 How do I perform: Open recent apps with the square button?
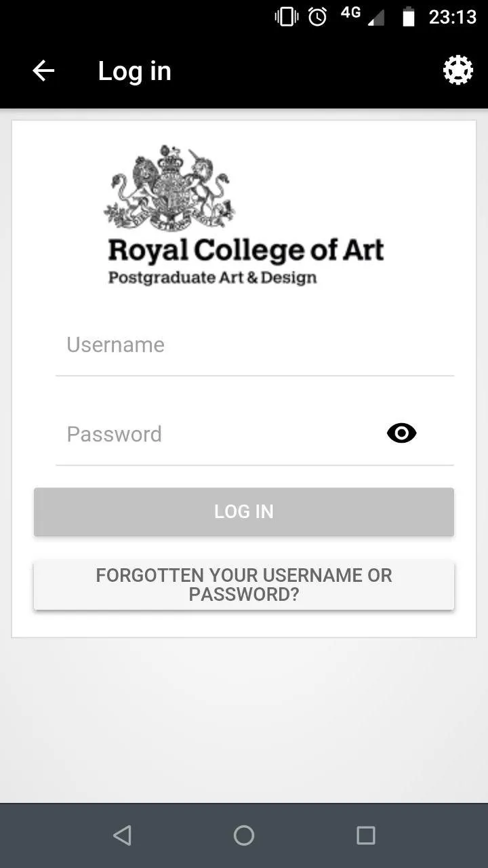pos(365,835)
